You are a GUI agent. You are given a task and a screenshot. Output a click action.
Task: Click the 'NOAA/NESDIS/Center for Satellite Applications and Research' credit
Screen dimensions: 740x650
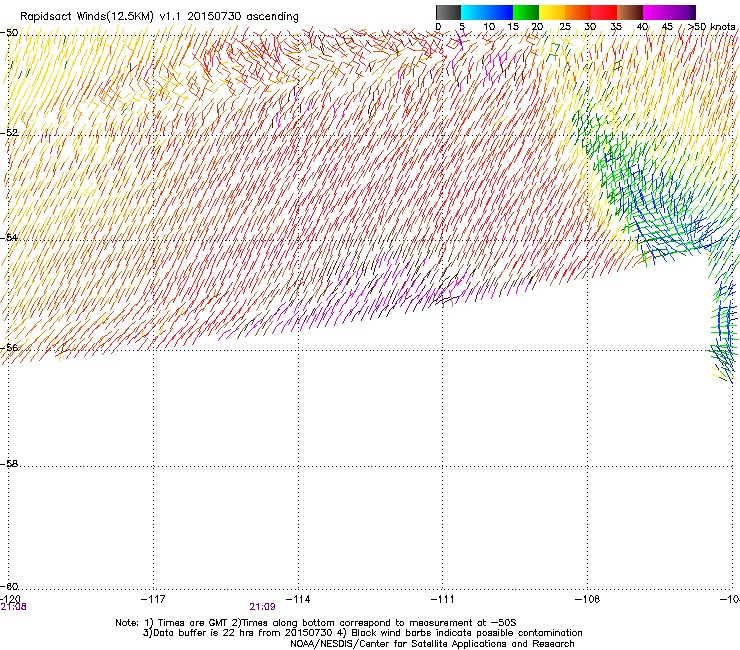432,644
